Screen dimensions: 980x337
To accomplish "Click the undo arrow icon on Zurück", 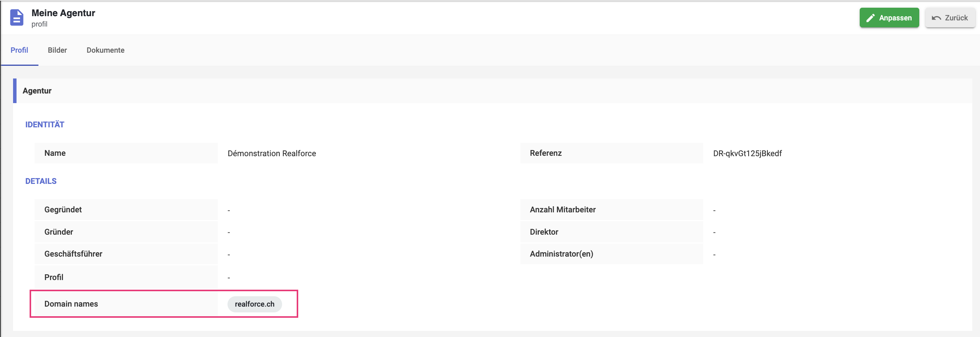I will pyautogui.click(x=936, y=18).
